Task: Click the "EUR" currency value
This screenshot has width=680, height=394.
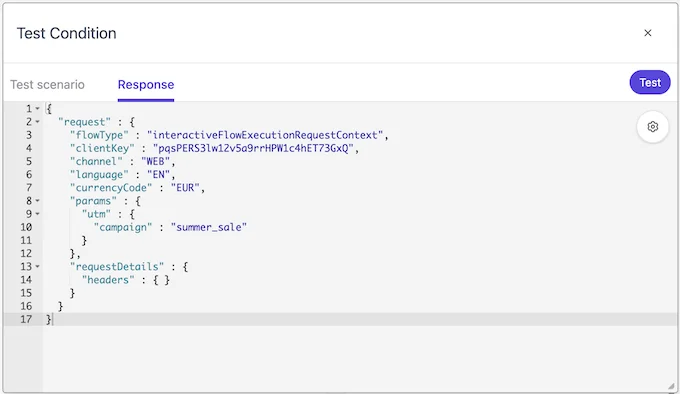Action: (185, 188)
